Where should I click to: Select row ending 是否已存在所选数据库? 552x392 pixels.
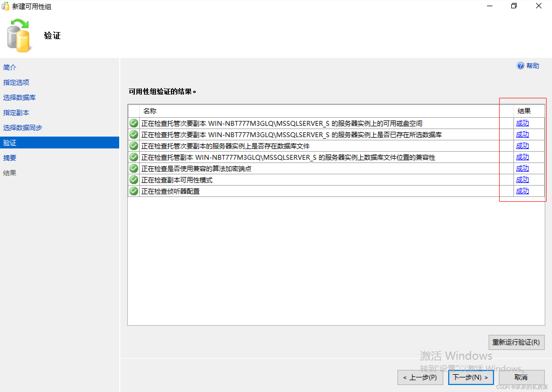[336, 135]
